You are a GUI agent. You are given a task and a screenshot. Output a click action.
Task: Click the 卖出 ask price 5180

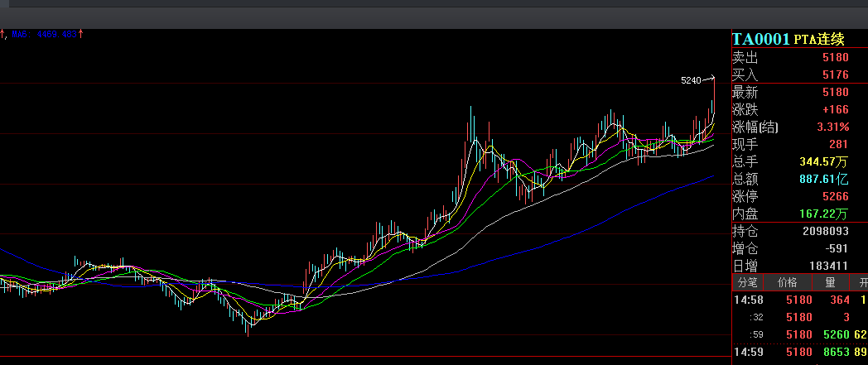(x=836, y=58)
